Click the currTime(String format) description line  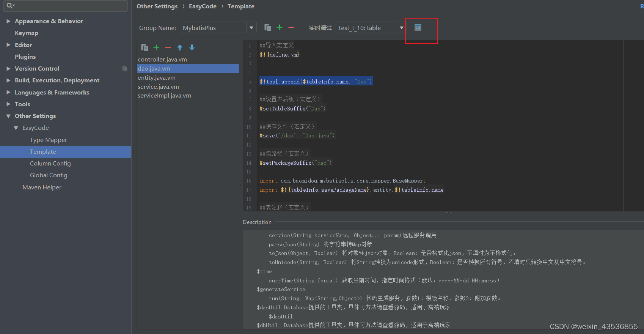click(384, 280)
